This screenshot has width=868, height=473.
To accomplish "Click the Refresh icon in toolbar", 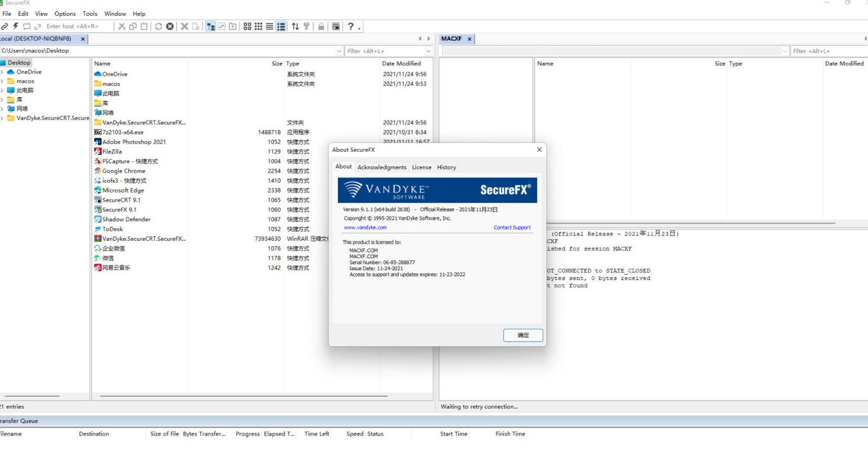I will point(158,26).
